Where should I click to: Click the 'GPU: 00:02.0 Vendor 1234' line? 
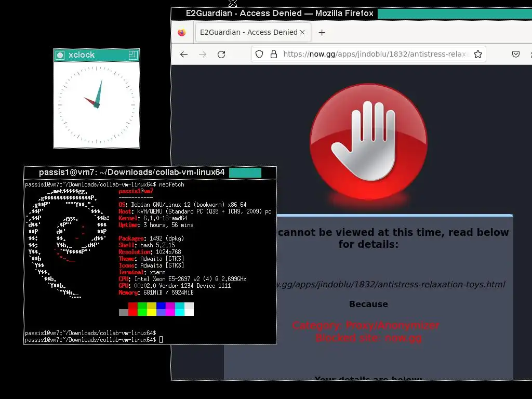coord(175,286)
